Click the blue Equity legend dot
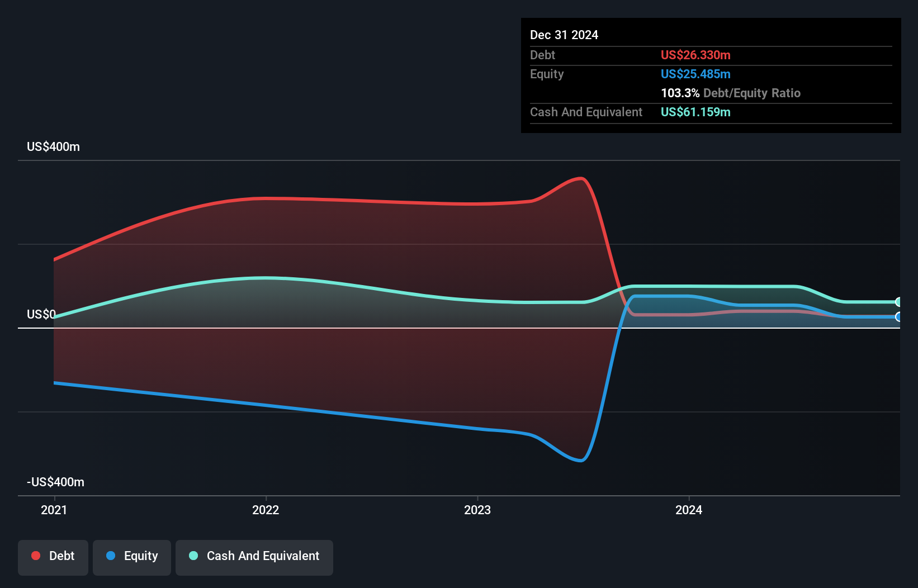 (111, 556)
